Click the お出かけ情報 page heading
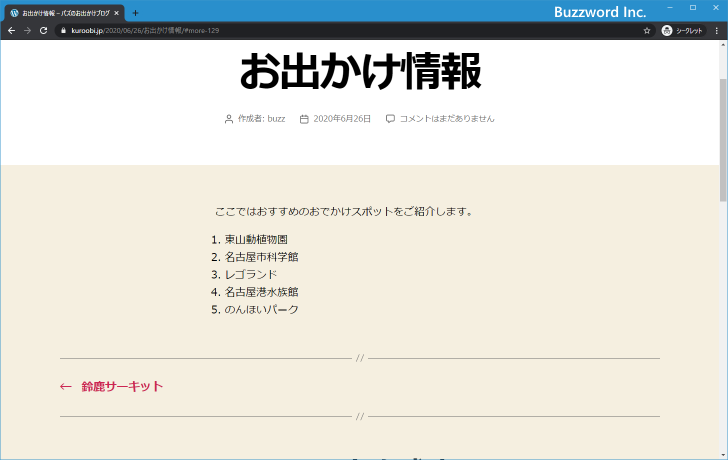 pyautogui.click(x=360, y=71)
